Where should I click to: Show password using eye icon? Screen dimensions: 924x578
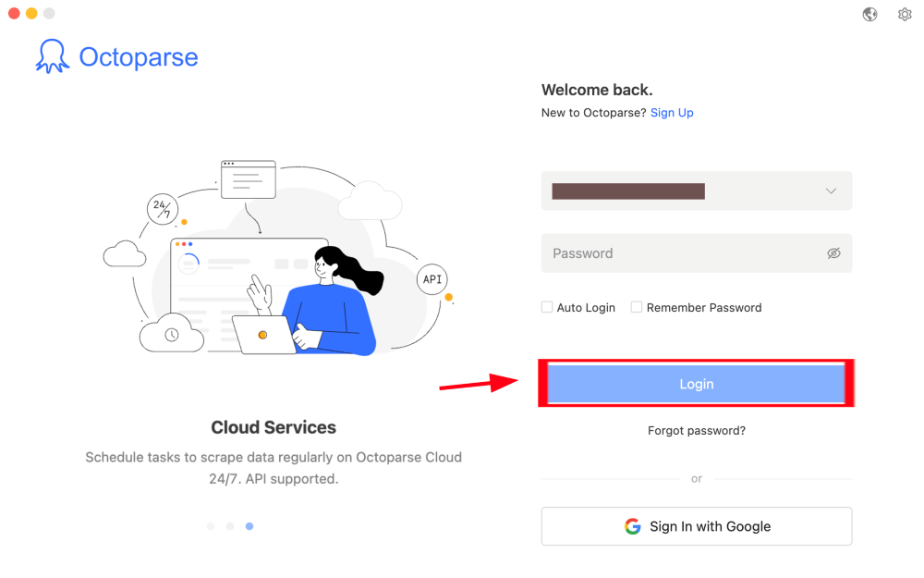point(833,253)
